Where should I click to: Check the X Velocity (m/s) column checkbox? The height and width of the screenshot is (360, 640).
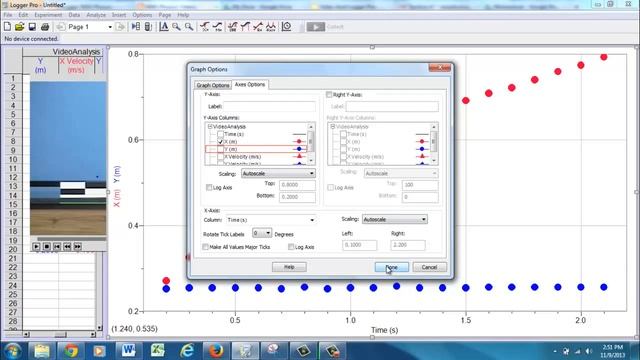[x=221, y=157]
